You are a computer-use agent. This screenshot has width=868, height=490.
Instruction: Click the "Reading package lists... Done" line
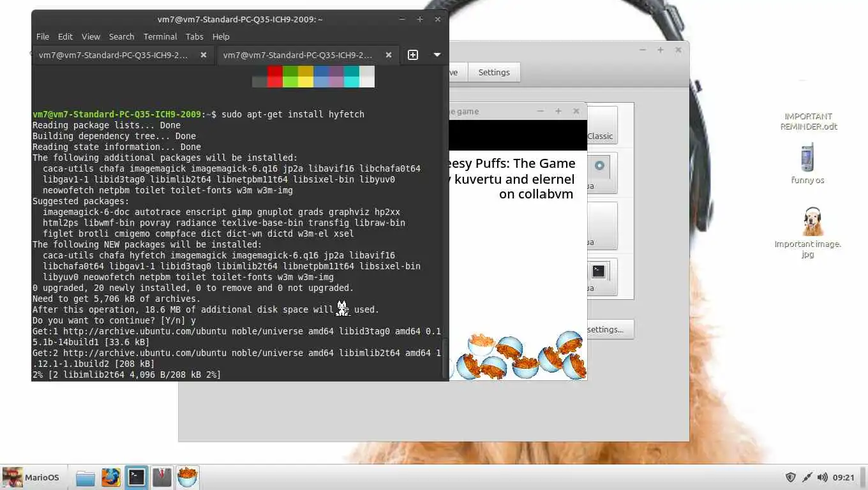click(107, 125)
